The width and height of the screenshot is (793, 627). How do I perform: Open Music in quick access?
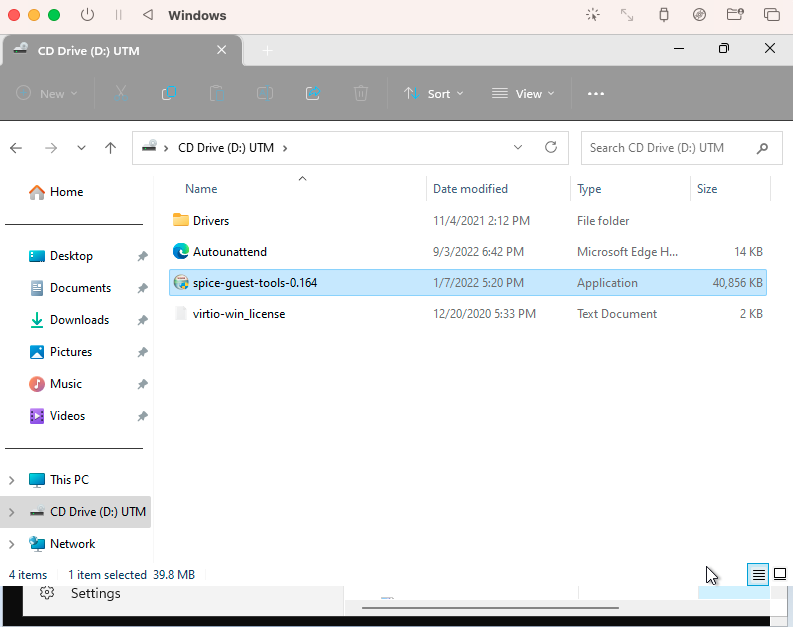[56, 384]
